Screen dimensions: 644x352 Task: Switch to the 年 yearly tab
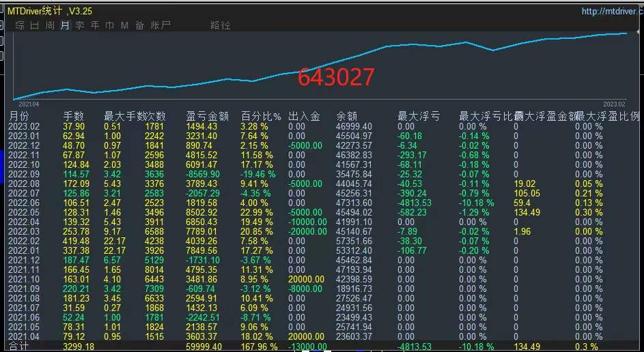[95, 25]
